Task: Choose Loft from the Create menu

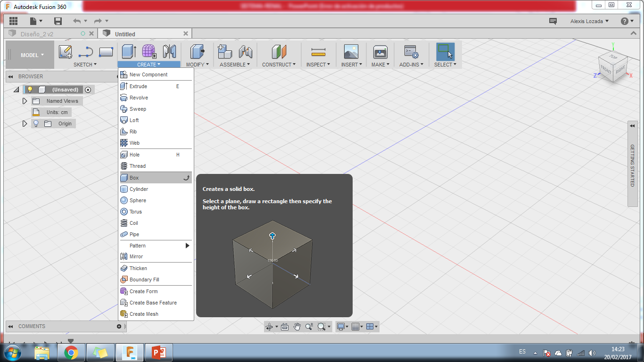Action: pos(156,120)
